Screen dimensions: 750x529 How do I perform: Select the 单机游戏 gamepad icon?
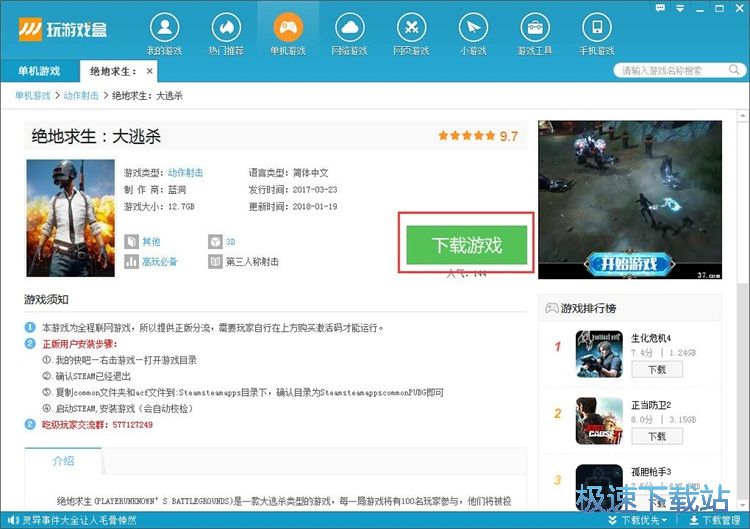pyautogui.click(x=286, y=27)
